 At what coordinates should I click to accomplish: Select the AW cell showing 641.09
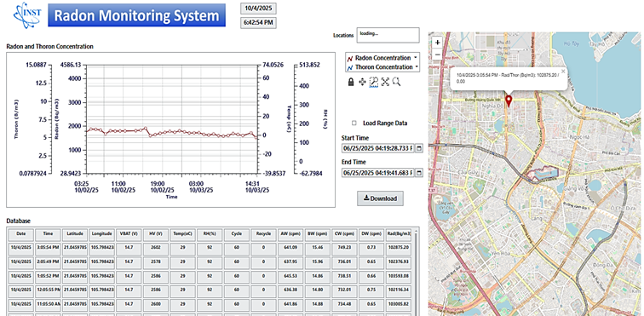click(290, 248)
